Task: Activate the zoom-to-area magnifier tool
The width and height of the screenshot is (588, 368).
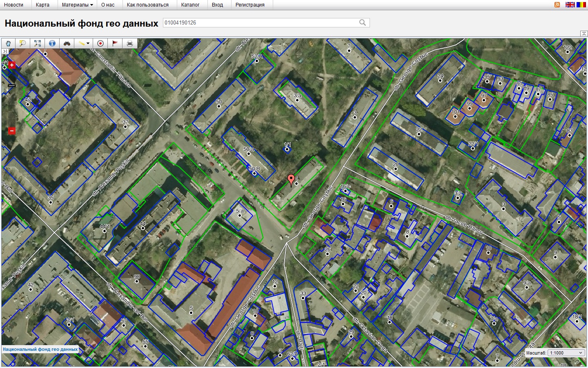Action: point(23,43)
